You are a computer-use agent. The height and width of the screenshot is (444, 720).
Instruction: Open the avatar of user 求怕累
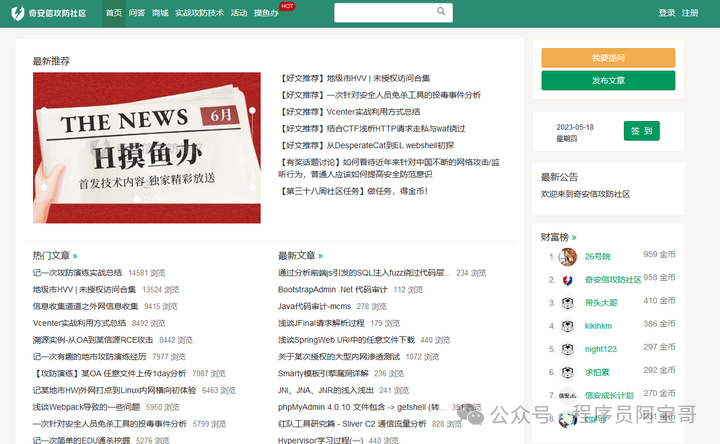[568, 372]
